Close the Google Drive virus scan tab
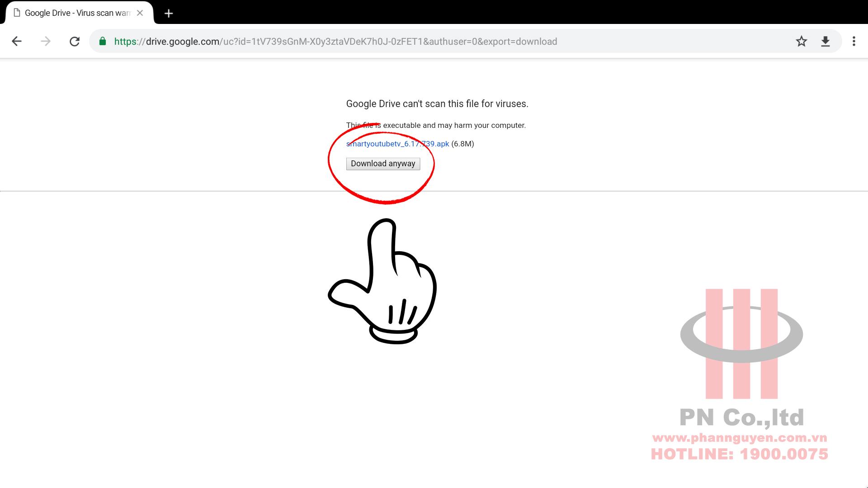 point(140,13)
